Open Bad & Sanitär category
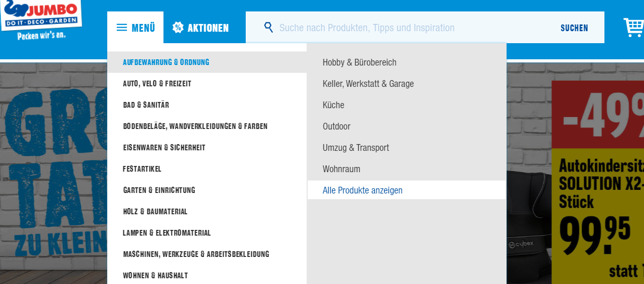This screenshot has width=644, height=284. [x=146, y=105]
